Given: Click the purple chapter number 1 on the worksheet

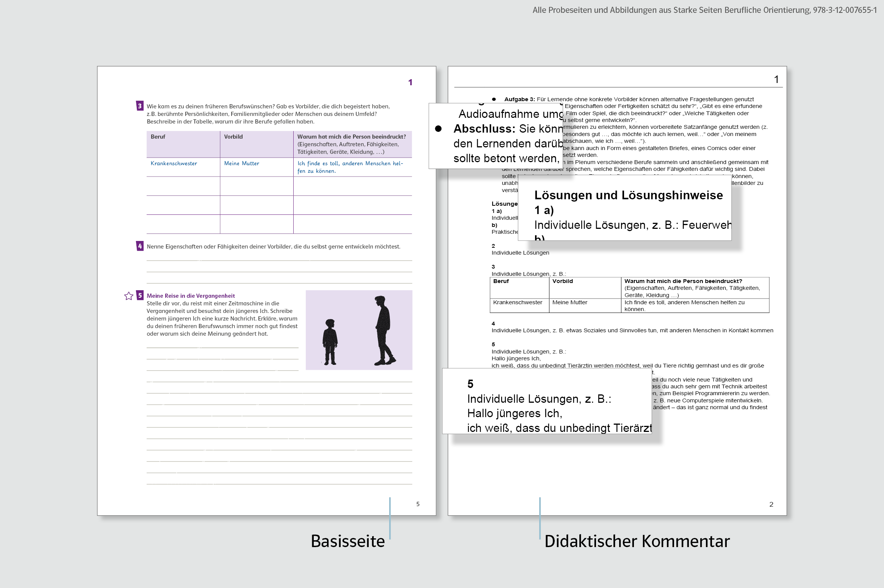Looking at the screenshot, I should point(410,82).
